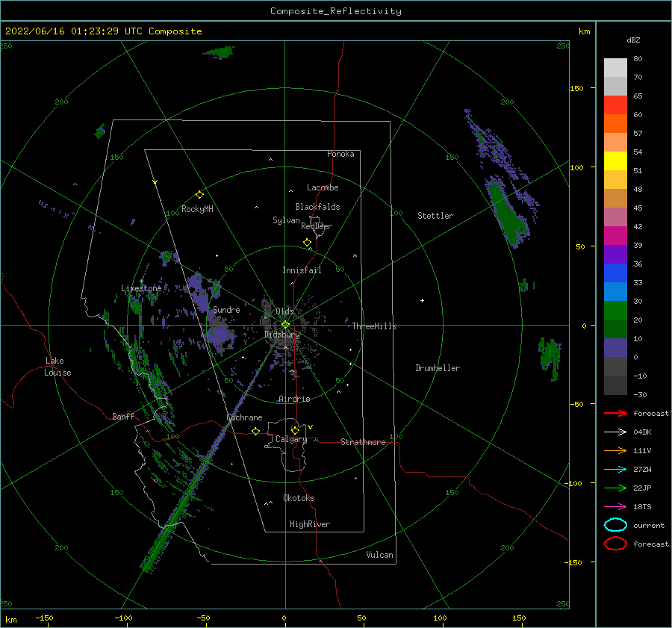Click the Lacombe label
The width and height of the screenshot is (672, 628).
pyautogui.click(x=323, y=187)
